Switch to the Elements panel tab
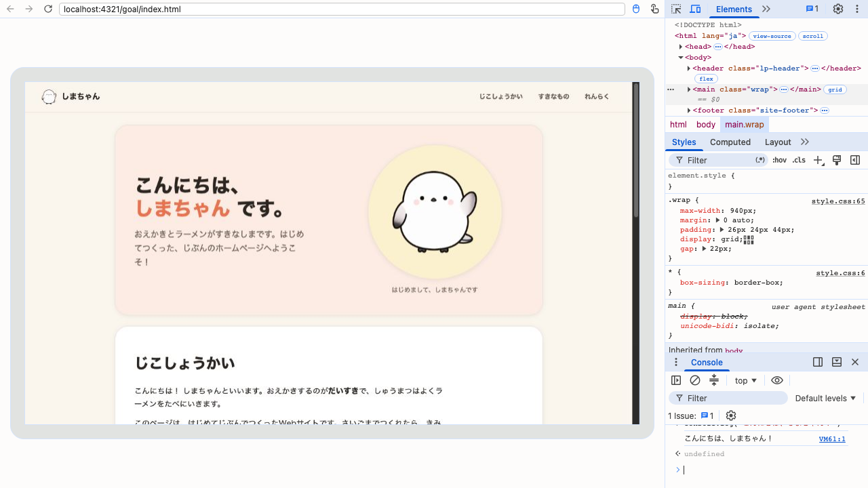 [734, 9]
